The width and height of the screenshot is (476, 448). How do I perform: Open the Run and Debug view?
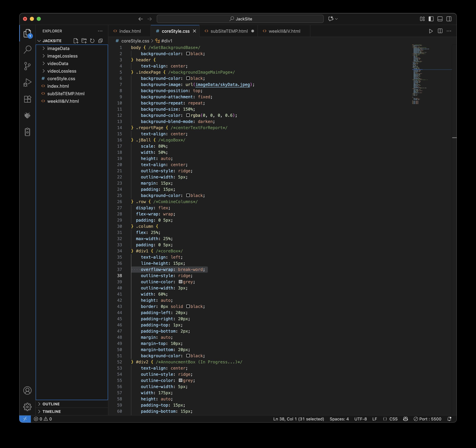(x=28, y=83)
